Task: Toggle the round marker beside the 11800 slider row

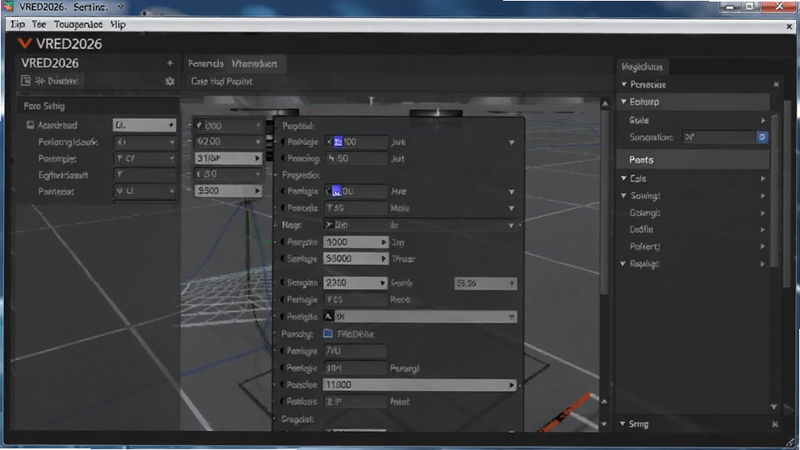Action: pos(283,385)
